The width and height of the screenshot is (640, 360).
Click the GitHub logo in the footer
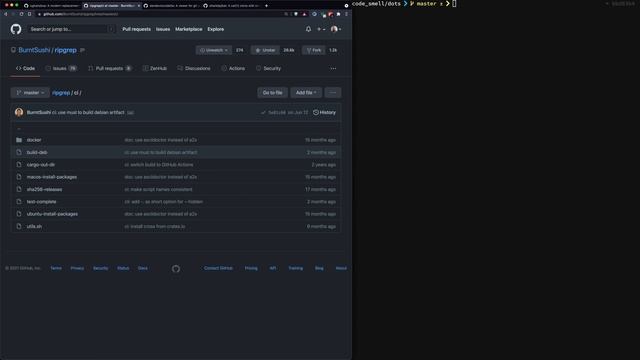(176, 269)
